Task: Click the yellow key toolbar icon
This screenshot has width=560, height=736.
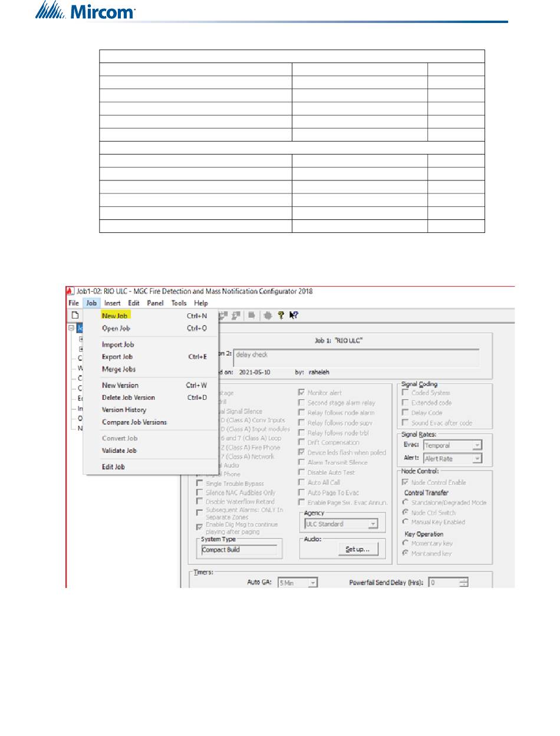Action: [x=281, y=316]
